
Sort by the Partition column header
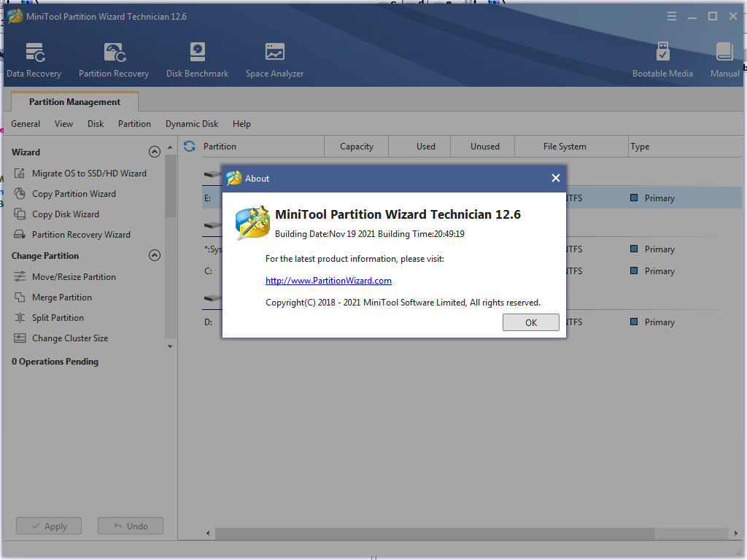pyautogui.click(x=261, y=146)
